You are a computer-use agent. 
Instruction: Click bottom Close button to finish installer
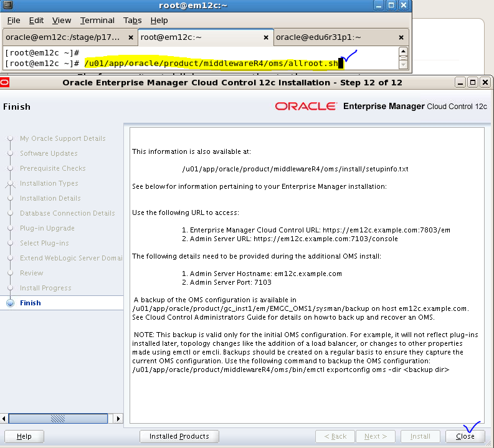point(465,436)
